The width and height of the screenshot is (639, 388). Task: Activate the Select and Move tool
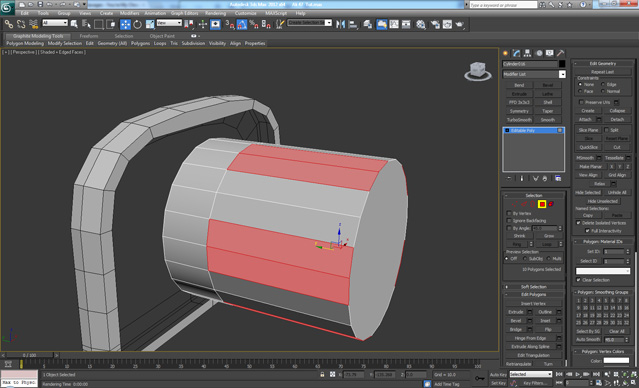pos(125,24)
